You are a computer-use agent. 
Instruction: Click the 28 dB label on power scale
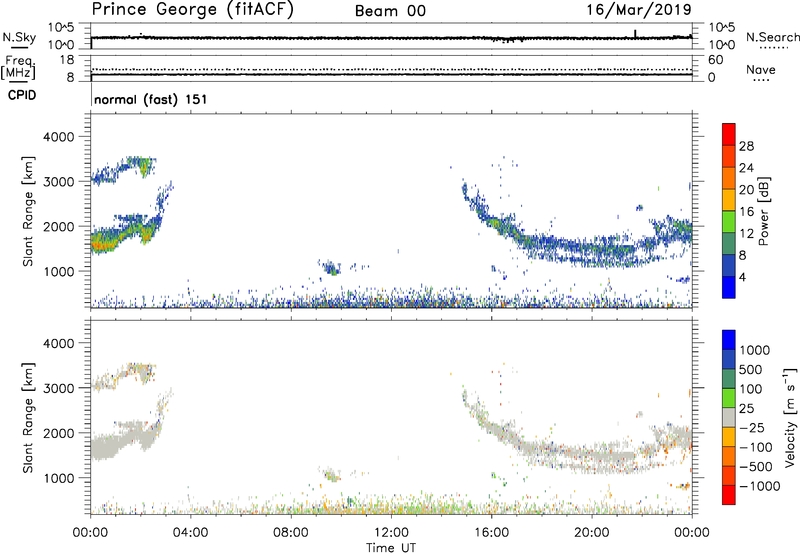[746, 146]
